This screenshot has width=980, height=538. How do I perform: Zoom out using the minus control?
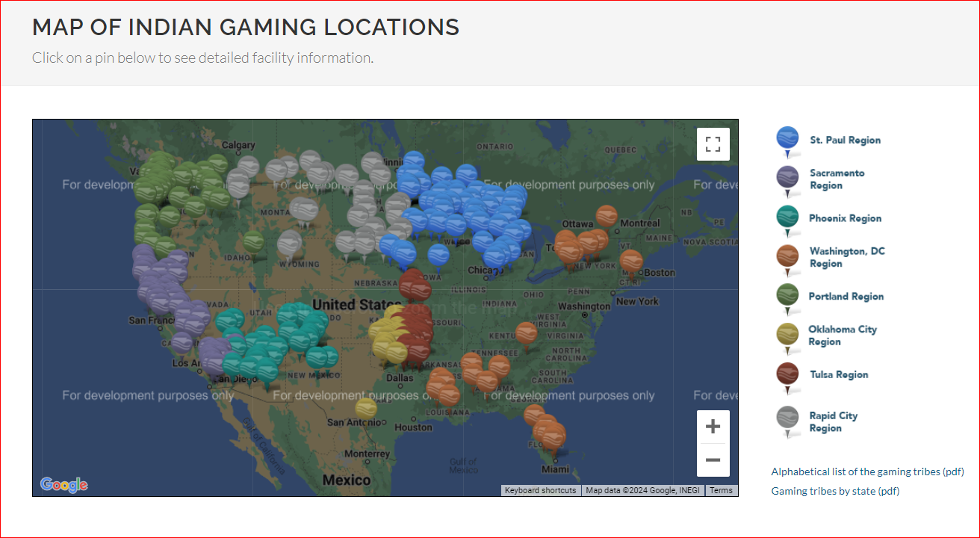pyautogui.click(x=713, y=460)
